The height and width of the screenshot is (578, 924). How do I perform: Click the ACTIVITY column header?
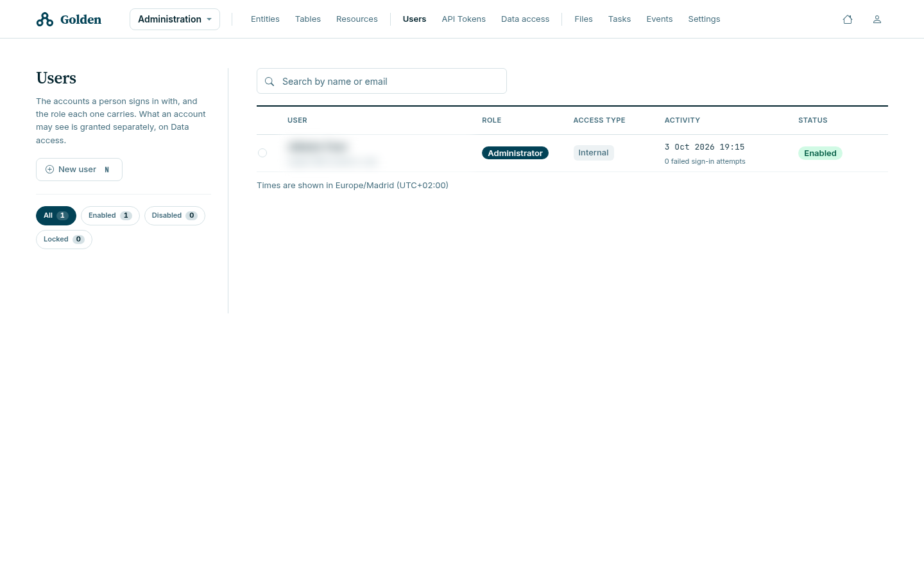point(682,120)
